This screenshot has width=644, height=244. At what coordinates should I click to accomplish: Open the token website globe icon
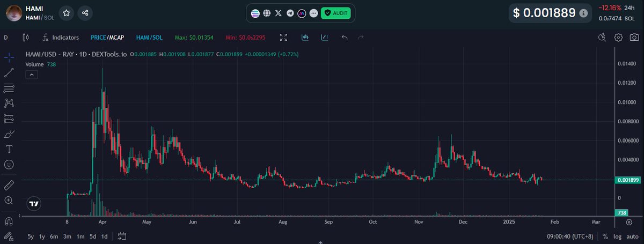coord(267,13)
